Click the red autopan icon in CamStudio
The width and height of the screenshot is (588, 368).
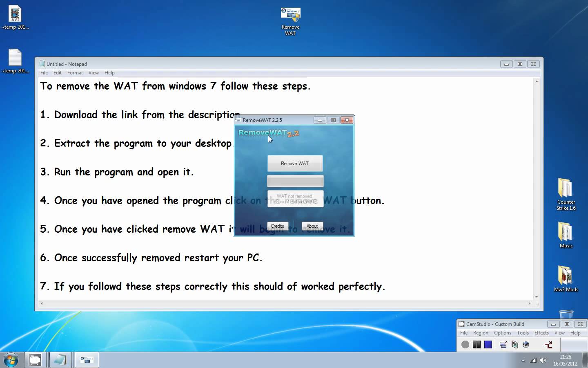(549, 345)
